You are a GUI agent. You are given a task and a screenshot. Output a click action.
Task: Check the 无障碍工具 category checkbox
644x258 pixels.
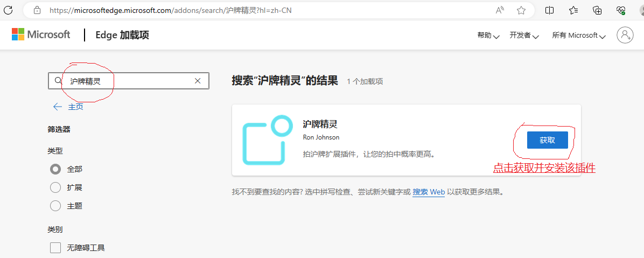[55, 248]
